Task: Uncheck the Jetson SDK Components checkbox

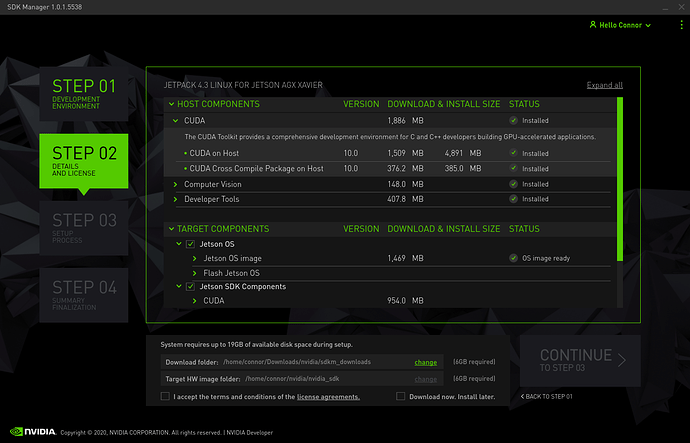Action: click(x=191, y=286)
